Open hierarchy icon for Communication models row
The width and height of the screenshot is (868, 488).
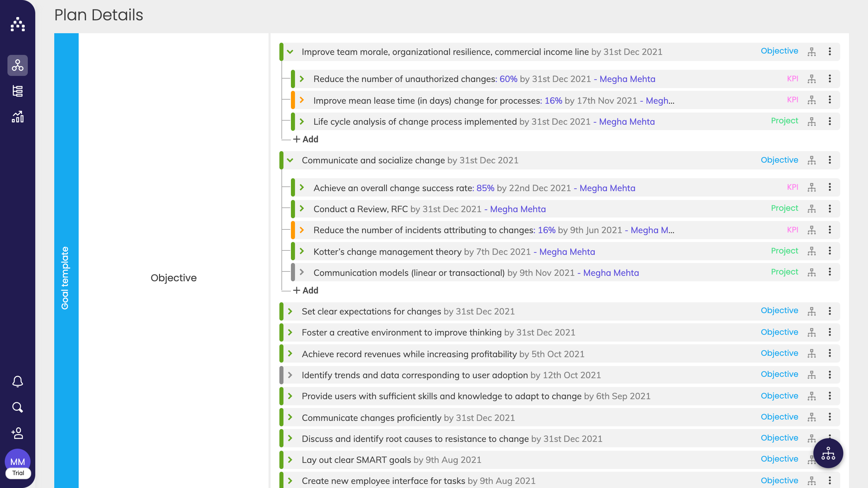(812, 272)
